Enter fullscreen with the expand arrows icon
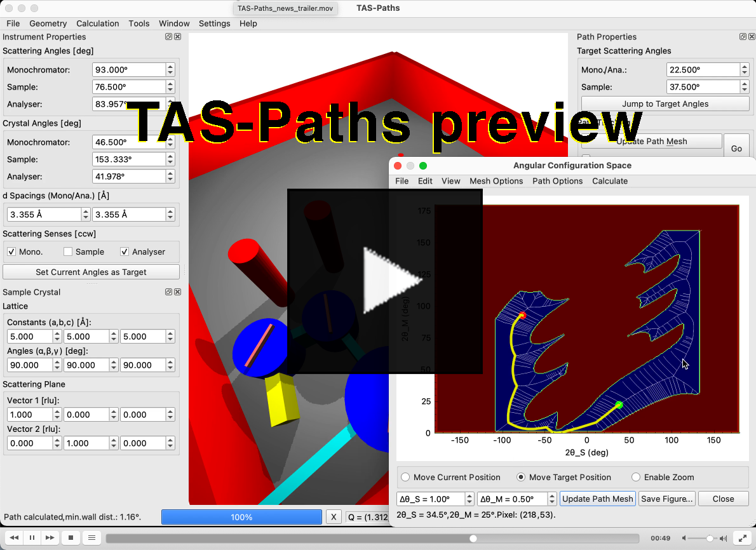Image resolution: width=756 pixels, height=550 pixels. point(741,538)
